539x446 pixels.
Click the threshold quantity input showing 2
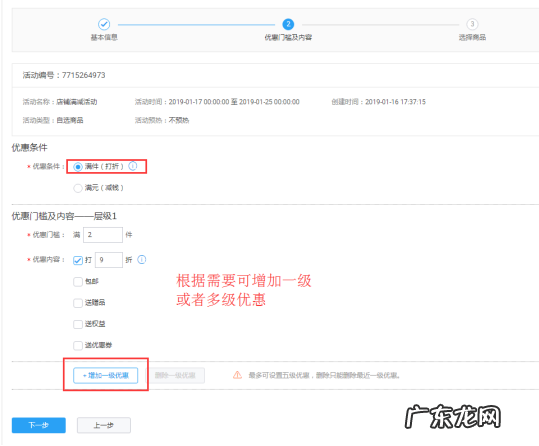coord(103,235)
